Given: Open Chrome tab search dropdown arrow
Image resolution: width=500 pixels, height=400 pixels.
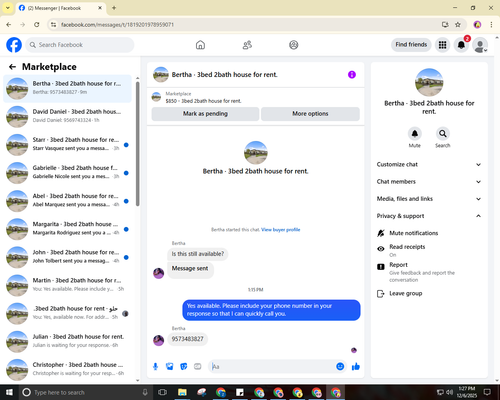Looking at the screenshot, I should coord(8,8).
